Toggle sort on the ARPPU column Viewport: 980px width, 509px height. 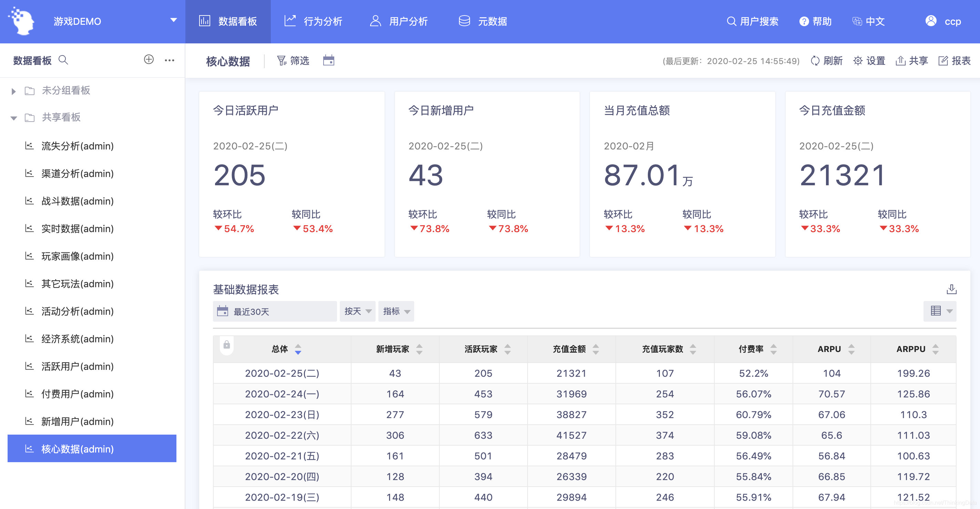(936, 349)
